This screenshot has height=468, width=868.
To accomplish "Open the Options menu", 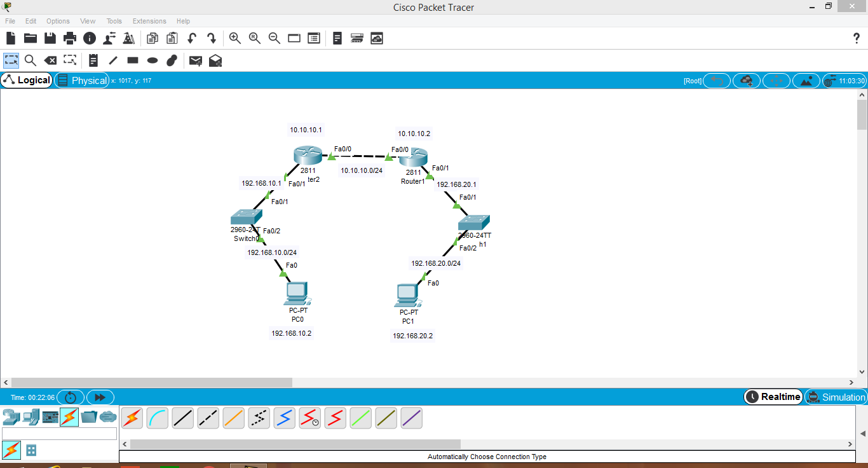I will [58, 21].
